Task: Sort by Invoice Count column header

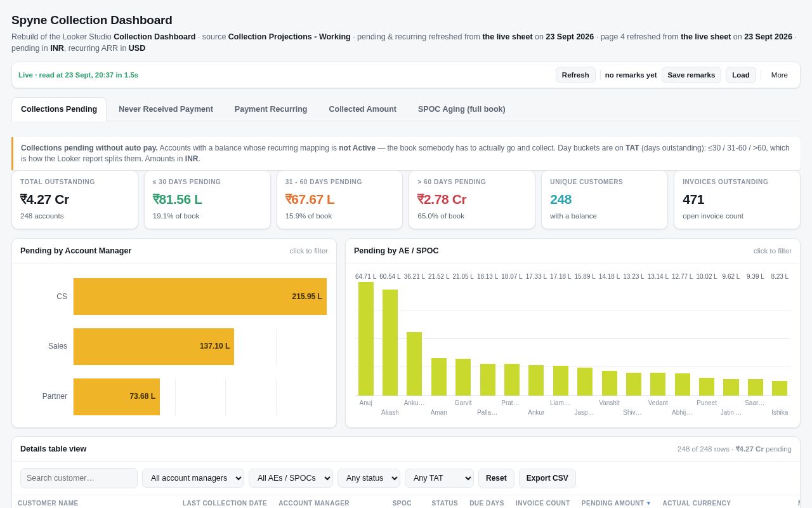Action: tap(543, 503)
